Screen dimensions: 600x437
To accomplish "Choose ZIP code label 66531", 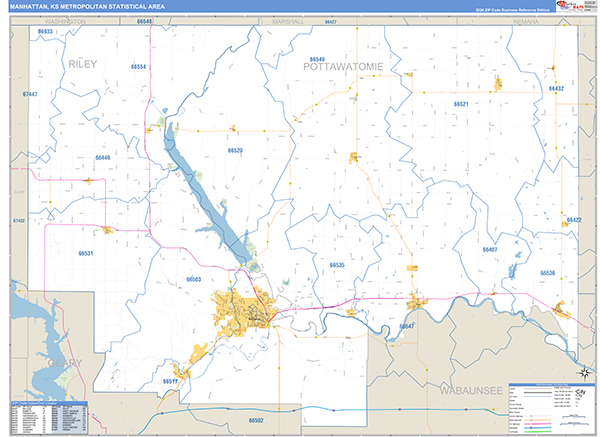I will [85, 254].
